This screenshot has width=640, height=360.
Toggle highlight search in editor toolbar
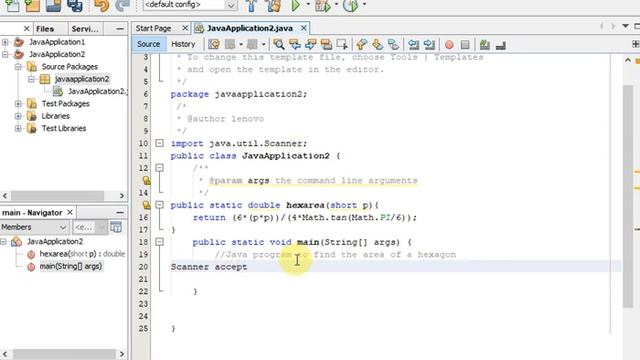click(x=326, y=44)
